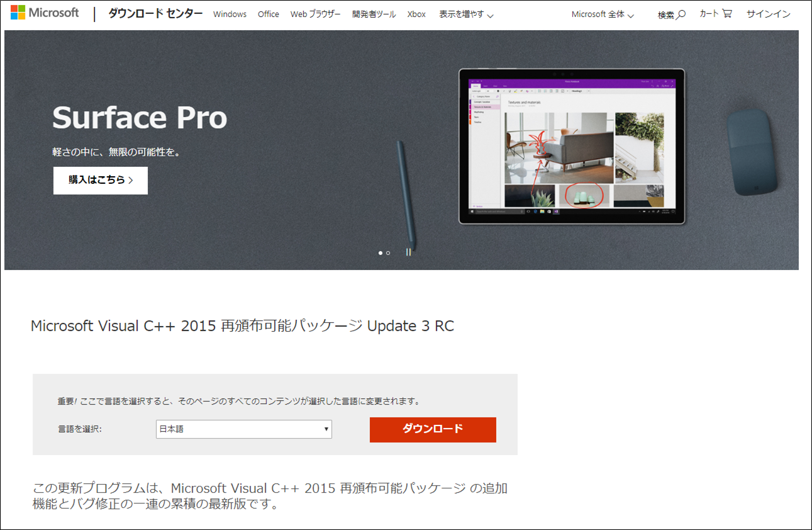This screenshot has width=812, height=530.
Task: Click the Microsoft logo
Action: pos(45,13)
